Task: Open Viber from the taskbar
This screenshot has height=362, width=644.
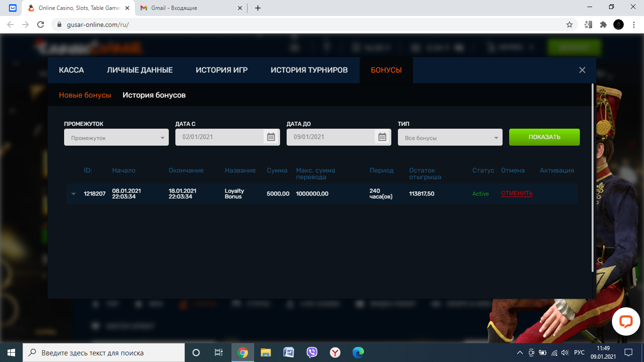Action: 312,353
